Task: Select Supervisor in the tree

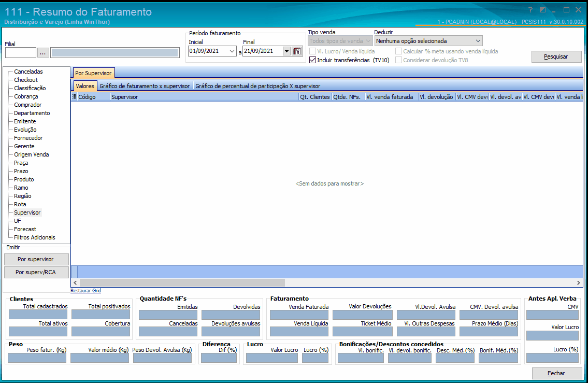Action: pos(27,212)
